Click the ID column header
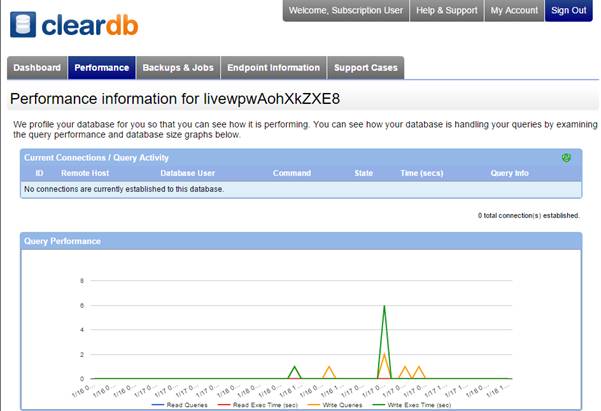This screenshot has height=411, width=601. [39, 173]
